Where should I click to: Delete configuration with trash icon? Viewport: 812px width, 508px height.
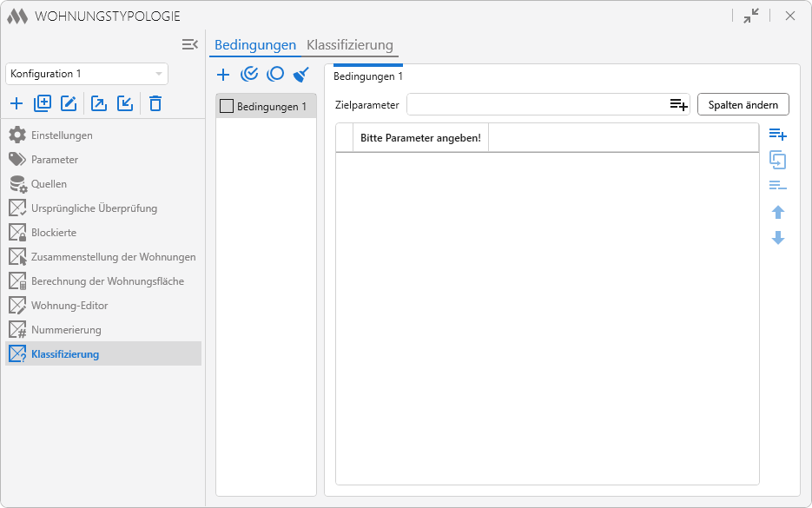pyautogui.click(x=155, y=103)
